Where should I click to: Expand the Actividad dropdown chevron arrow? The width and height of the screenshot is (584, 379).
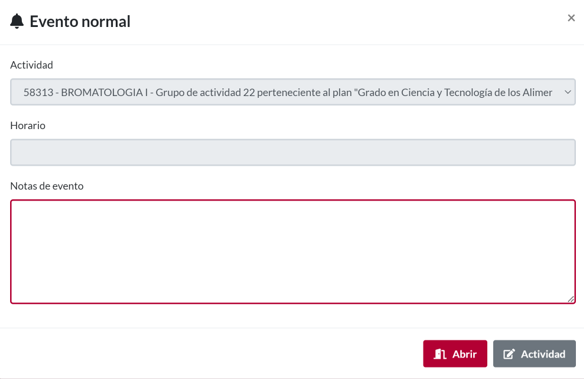(x=568, y=92)
